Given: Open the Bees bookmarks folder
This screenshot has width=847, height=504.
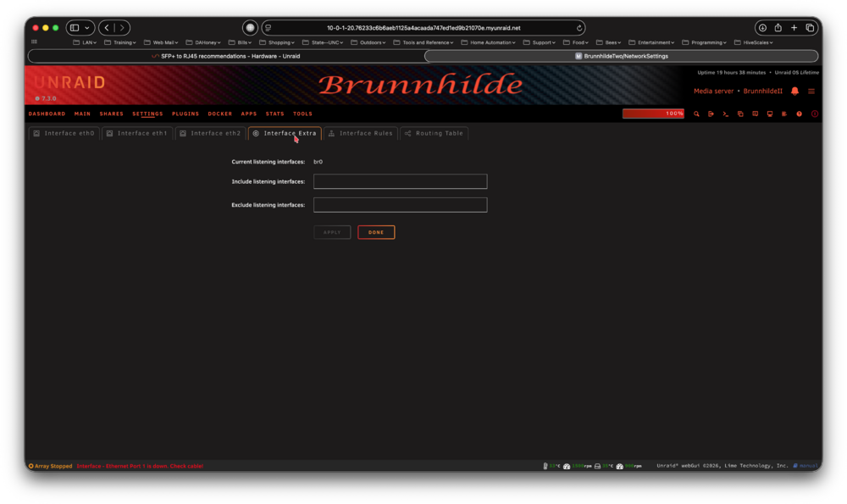Looking at the screenshot, I should [609, 42].
